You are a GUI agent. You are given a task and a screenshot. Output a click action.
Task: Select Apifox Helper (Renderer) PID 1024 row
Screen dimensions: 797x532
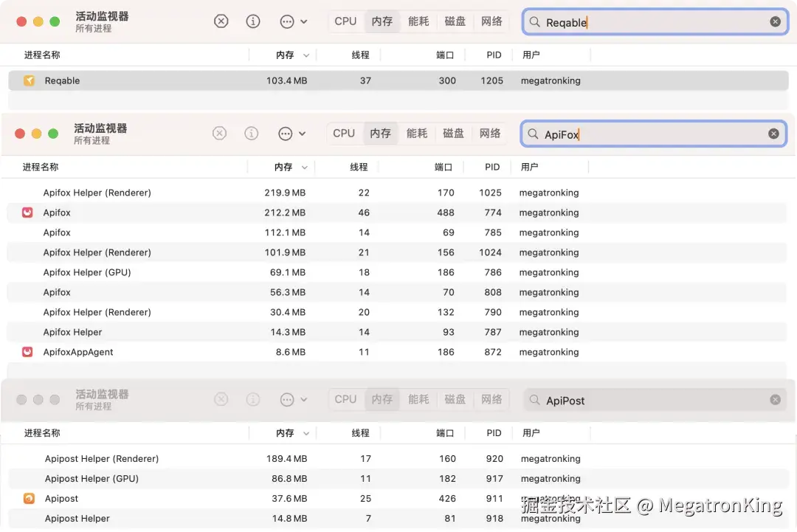pyautogui.click(x=398, y=252)
